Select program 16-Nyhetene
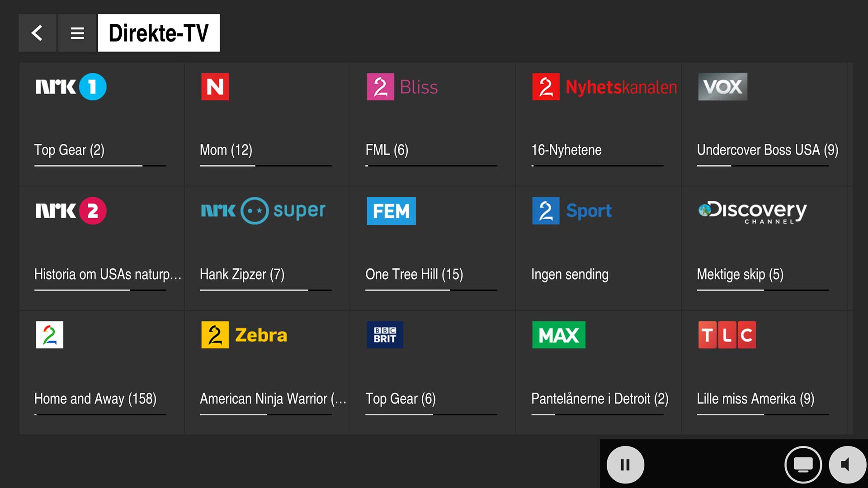Viewport: 868px width, 488px height. tap(566, 150)
